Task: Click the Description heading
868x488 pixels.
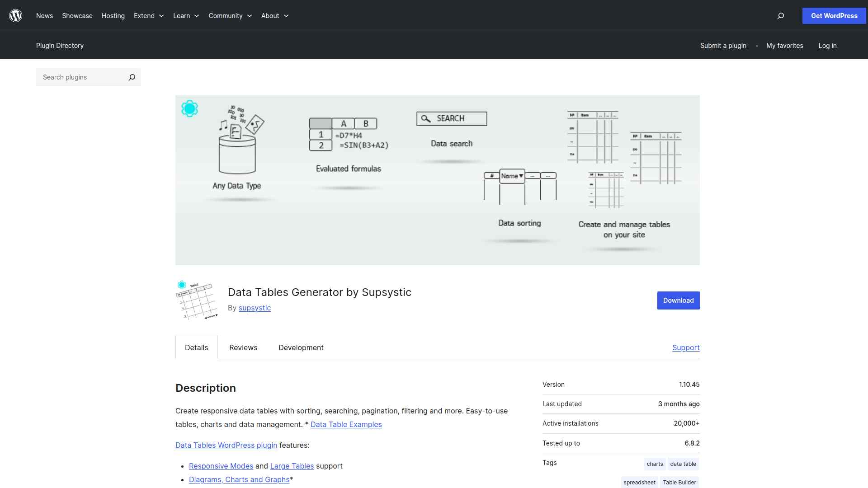Action: coord(206,388)
